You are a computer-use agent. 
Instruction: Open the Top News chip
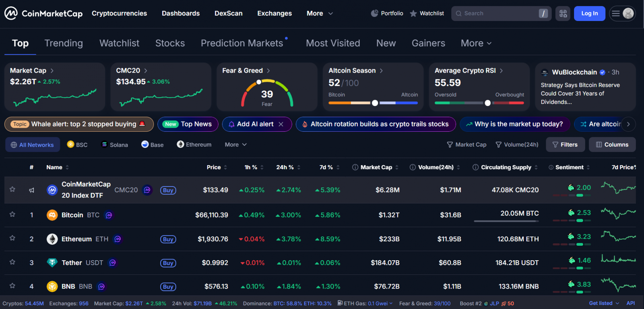pyautogui.click(x=188, y=124)
